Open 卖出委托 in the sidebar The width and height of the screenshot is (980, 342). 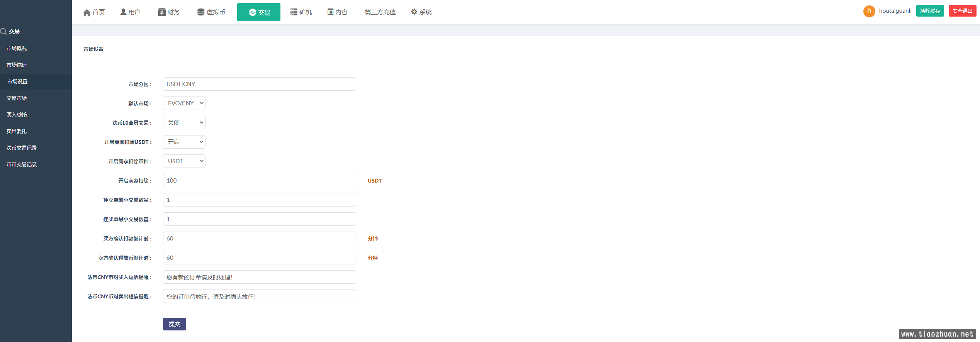click(17, 131)
